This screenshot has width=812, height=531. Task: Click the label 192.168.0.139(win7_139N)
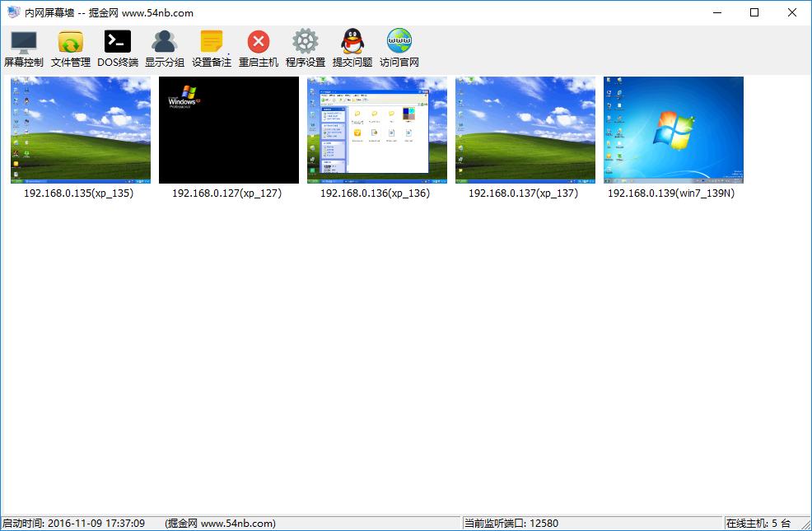[x=671, y=193]
